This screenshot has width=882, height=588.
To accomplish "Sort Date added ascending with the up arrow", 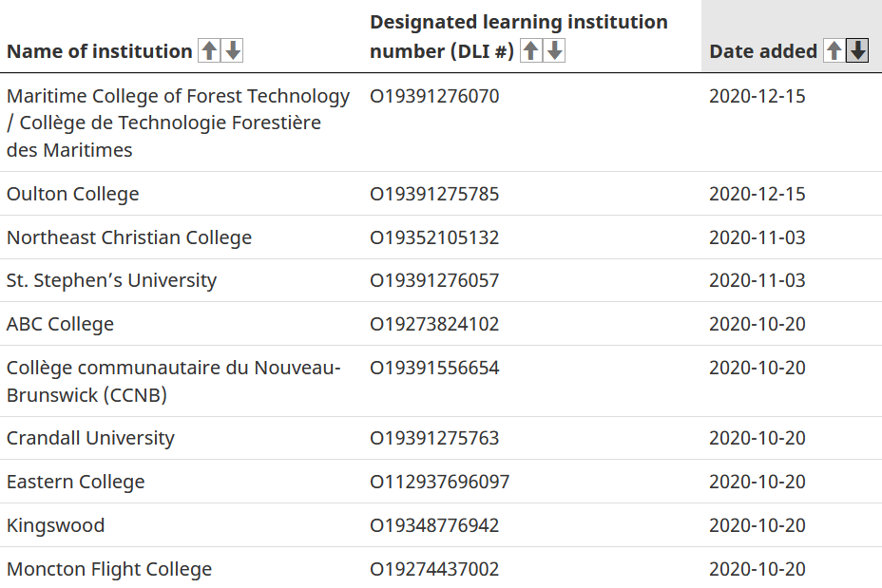I will 834,51.
